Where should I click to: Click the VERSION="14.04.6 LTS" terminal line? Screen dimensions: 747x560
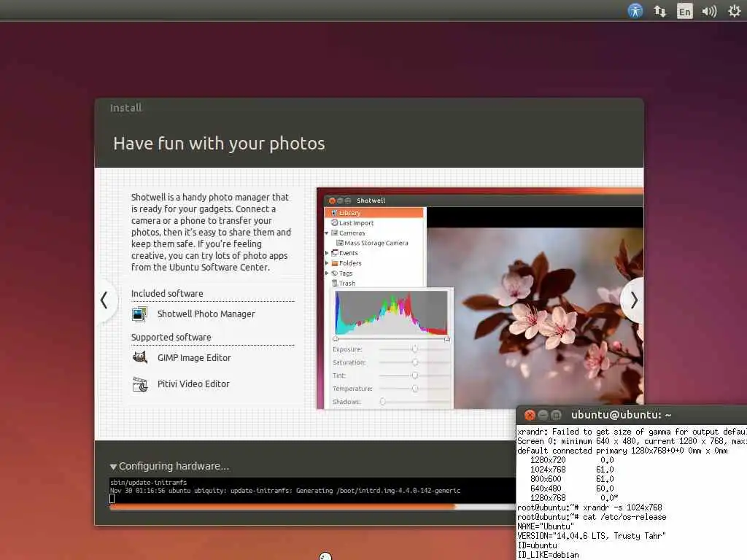pos(592,536)
